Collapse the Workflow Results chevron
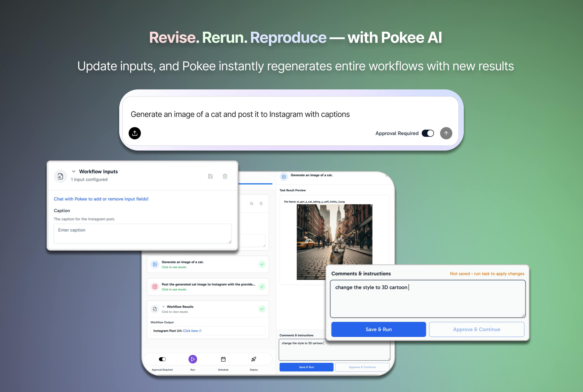The image size is (583, 392). click(163, 306)
